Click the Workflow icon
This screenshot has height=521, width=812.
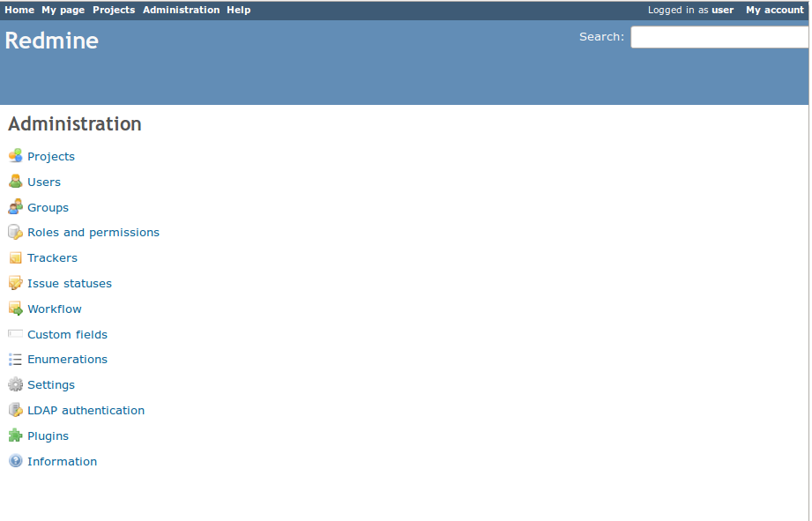[x=15, y=309]
